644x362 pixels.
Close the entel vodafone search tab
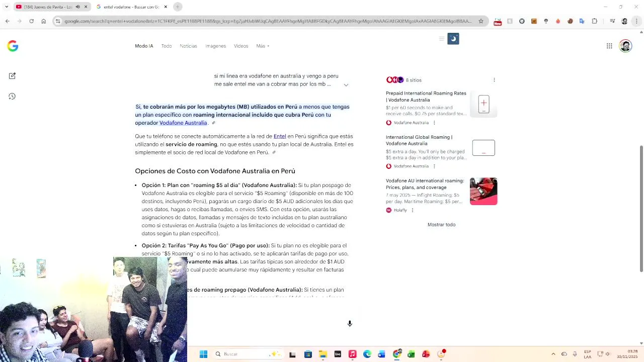(x=166, y=7)
